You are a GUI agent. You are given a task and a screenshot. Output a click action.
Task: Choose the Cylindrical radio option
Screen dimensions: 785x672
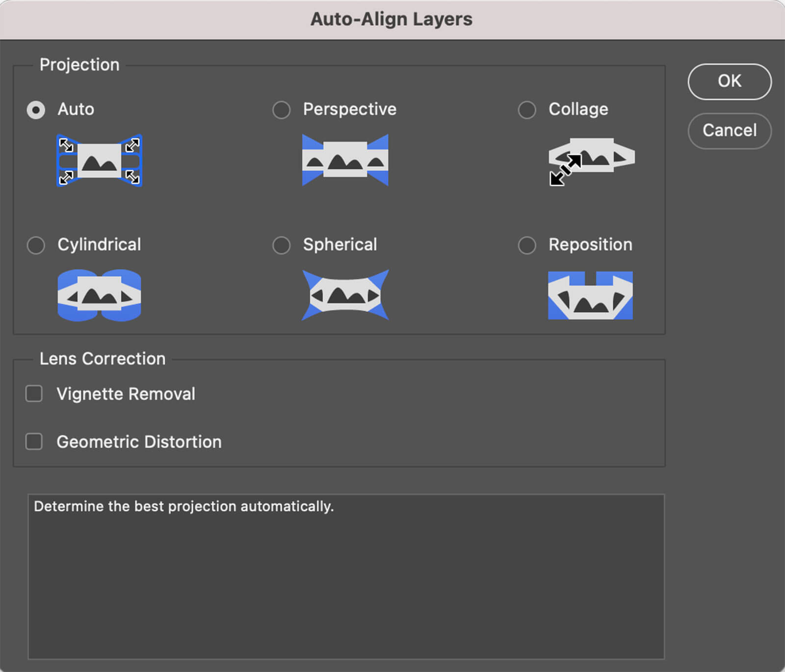point(36,245)
